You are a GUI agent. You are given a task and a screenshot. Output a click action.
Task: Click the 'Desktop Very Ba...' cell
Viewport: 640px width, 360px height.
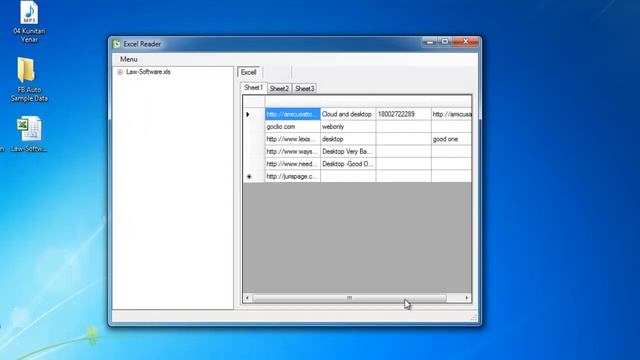pos(348,151)
